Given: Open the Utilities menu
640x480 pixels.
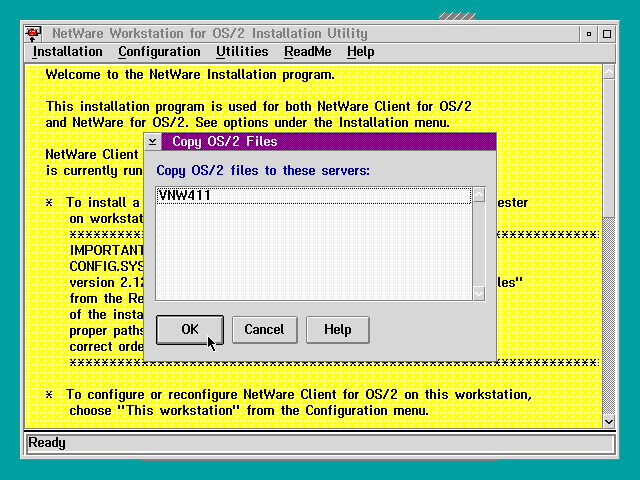Looking at the screenshot, I should [242, 52].
